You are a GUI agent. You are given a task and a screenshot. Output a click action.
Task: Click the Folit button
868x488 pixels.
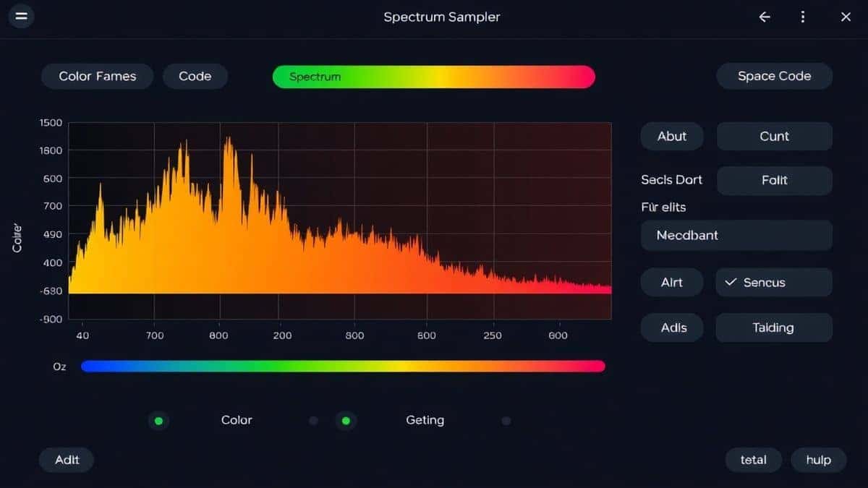point(774,180)
